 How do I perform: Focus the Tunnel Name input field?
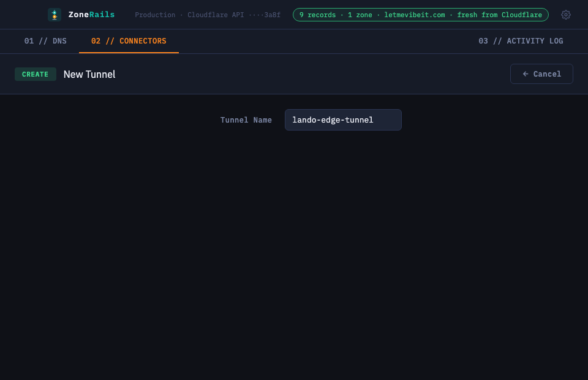343,120
